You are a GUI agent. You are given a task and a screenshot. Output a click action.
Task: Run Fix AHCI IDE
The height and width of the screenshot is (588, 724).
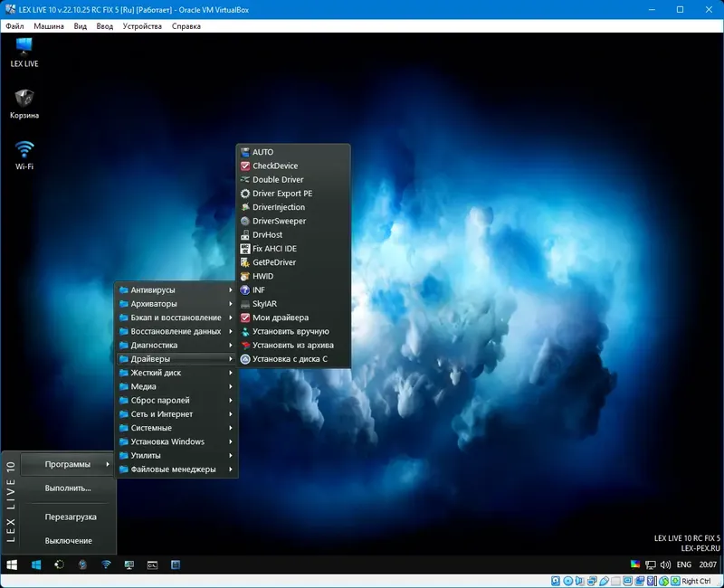point(293,249)
